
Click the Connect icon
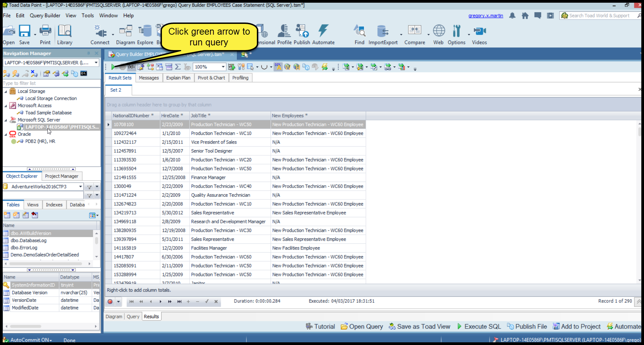point(100,34)
